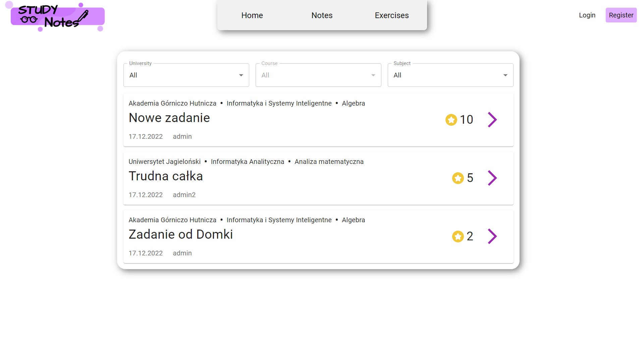Switch to the Notes tab
Screen dimensions: 644x362
322,15
